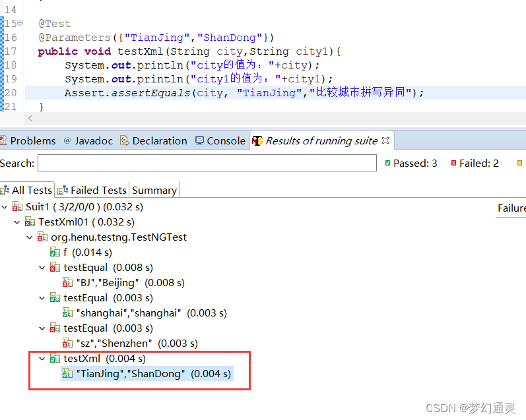Select the "BJ","Beijing" (0.008 s) result
526x420 pixels.
[131, 283]
